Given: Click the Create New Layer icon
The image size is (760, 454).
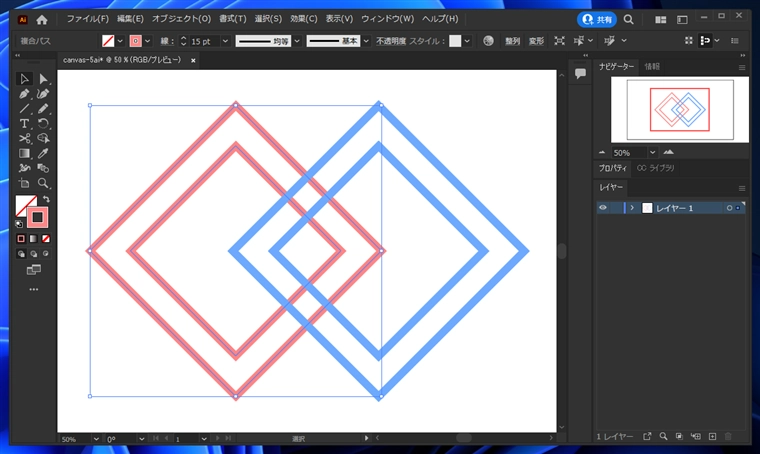Looking at the screenshot, I should click(x=712, y=437).
